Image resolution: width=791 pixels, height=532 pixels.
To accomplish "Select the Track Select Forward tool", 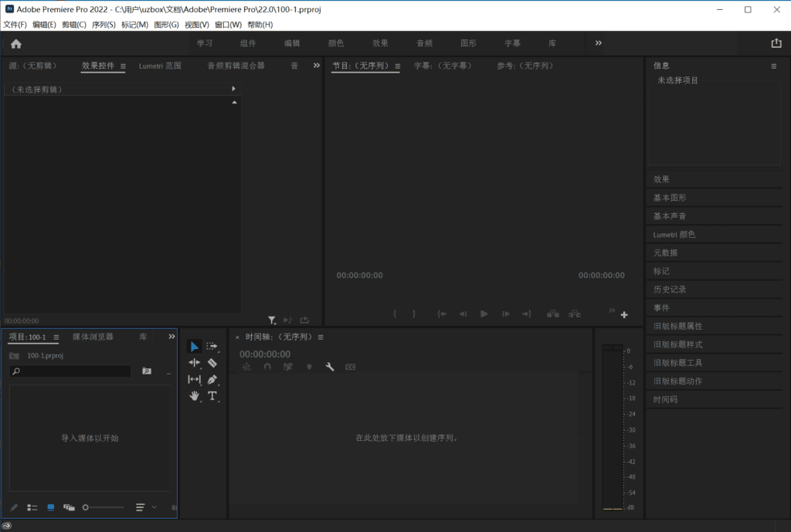I will pos(212,347).
